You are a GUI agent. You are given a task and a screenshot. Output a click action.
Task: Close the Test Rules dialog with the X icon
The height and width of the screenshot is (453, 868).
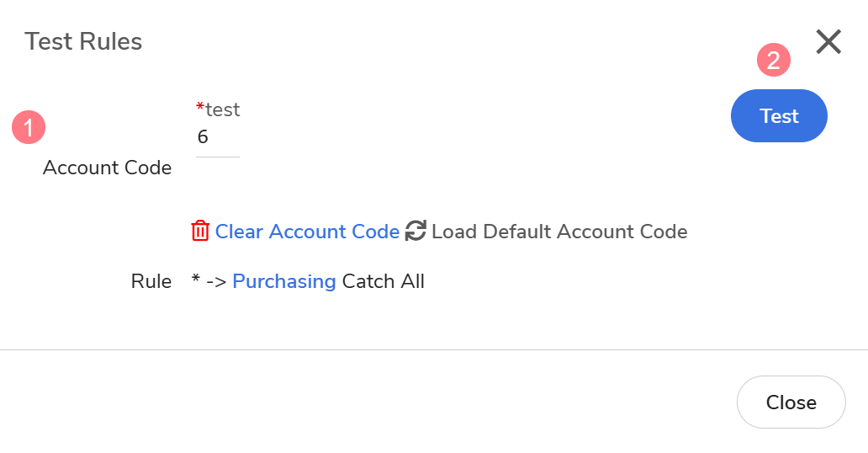click(x=828, y=41)
